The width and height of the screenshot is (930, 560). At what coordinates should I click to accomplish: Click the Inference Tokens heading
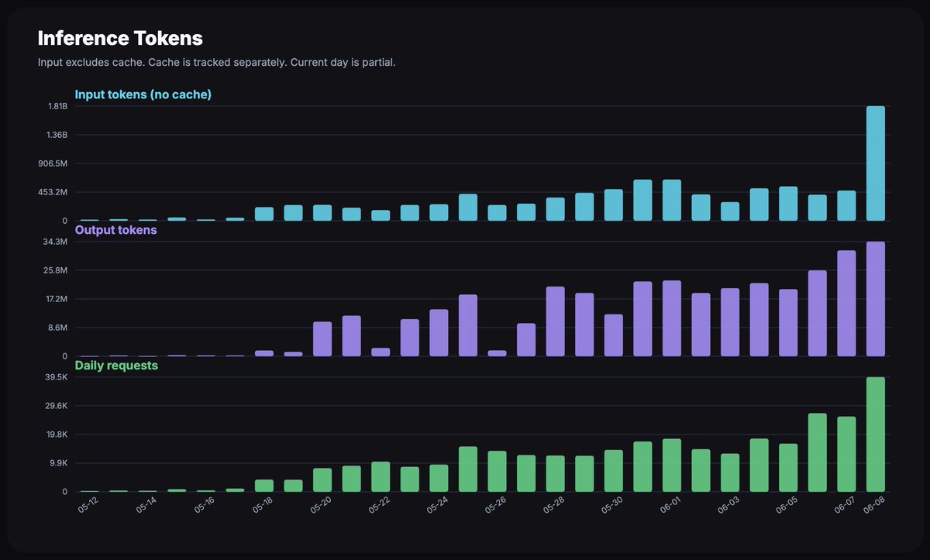120,38
